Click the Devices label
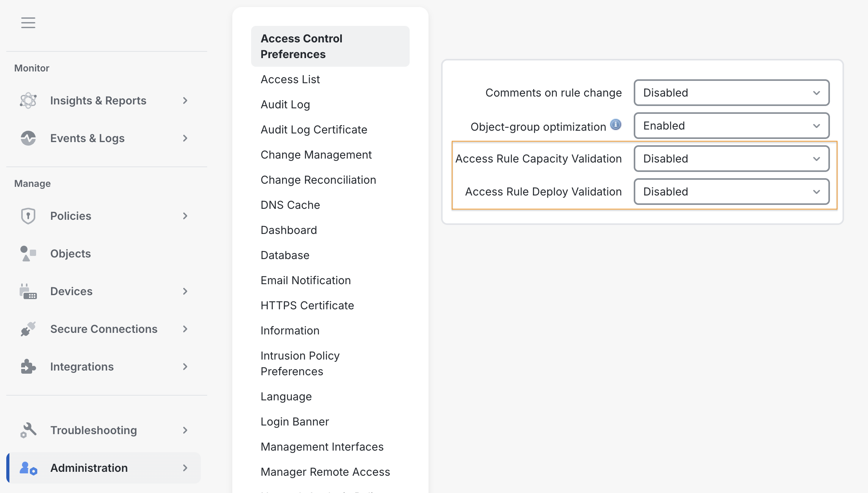Screen dimensions: 868x493 71,291
